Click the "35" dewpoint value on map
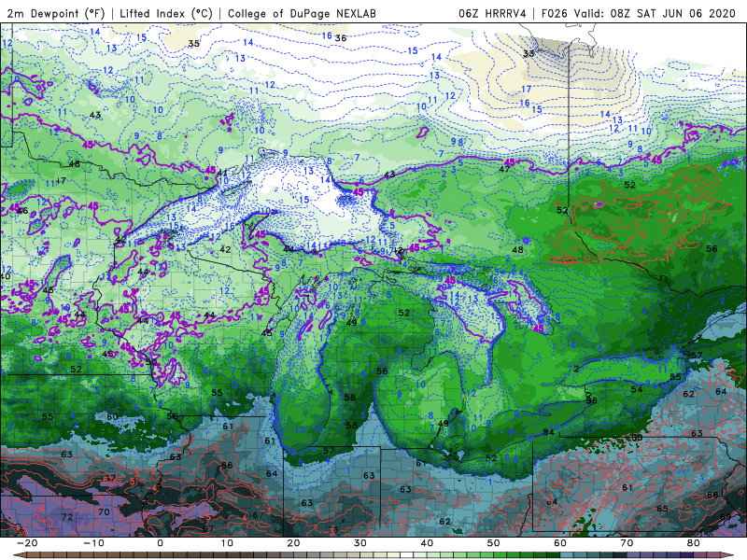 click(x=193, y=44)
